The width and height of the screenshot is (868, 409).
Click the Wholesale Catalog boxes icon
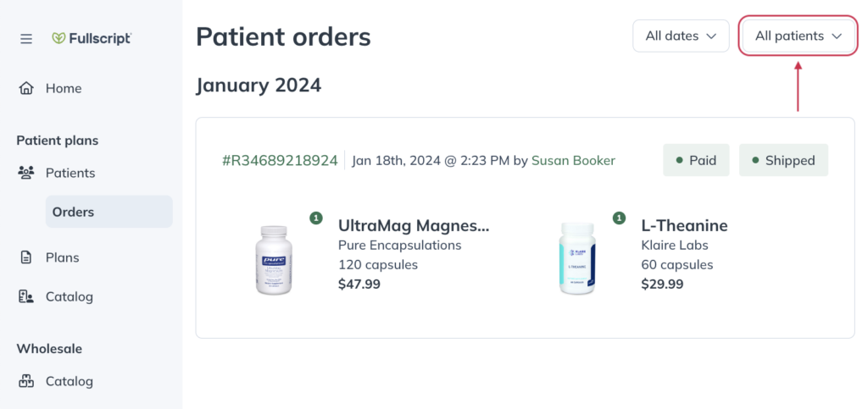(x=26, y=381)
